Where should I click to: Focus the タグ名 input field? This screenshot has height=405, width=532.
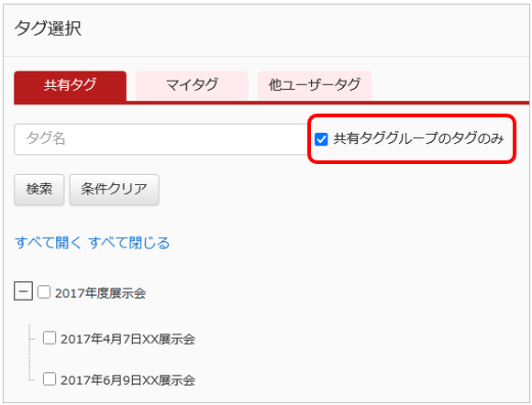coord(161,139)
